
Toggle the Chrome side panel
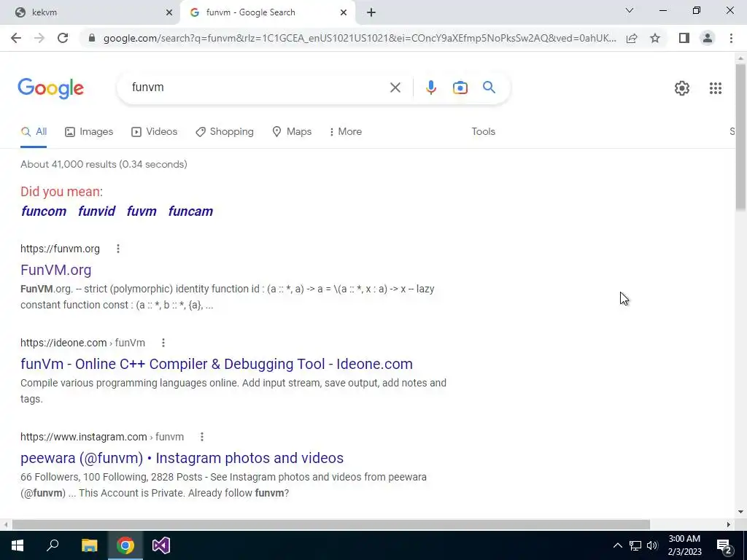(684, 38)
